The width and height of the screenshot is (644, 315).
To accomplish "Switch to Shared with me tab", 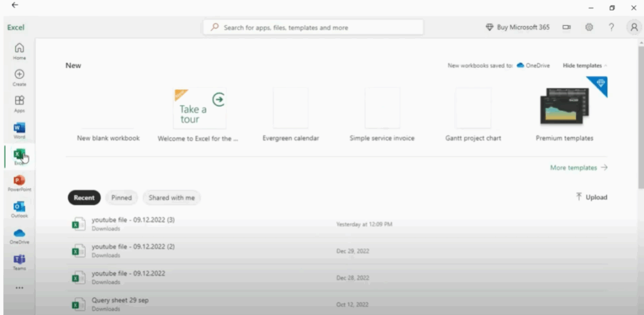I will point(172,197).
